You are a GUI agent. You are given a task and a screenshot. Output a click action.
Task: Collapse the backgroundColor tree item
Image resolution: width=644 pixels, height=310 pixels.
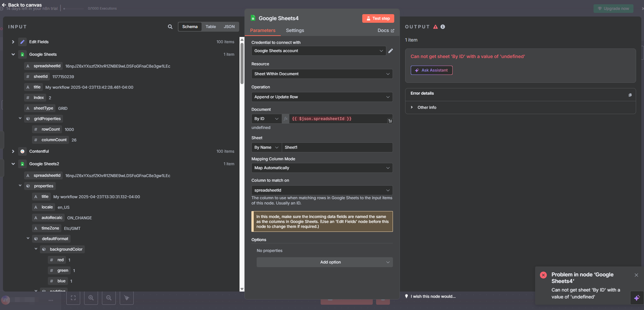(36, 249)
